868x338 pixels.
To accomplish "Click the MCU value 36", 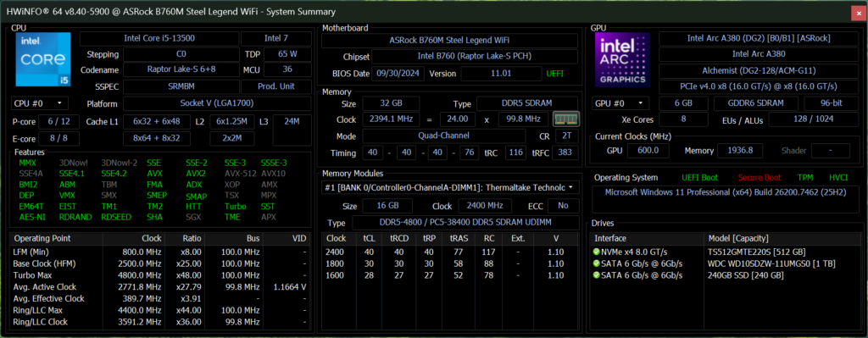I will pyautogui.click(x=288, y=70).
